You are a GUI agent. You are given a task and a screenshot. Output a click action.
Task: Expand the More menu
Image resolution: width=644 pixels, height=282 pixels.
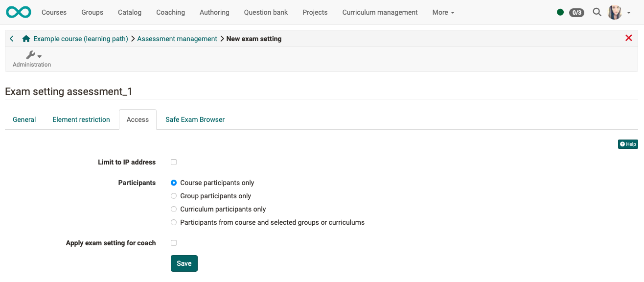(442, 12)
